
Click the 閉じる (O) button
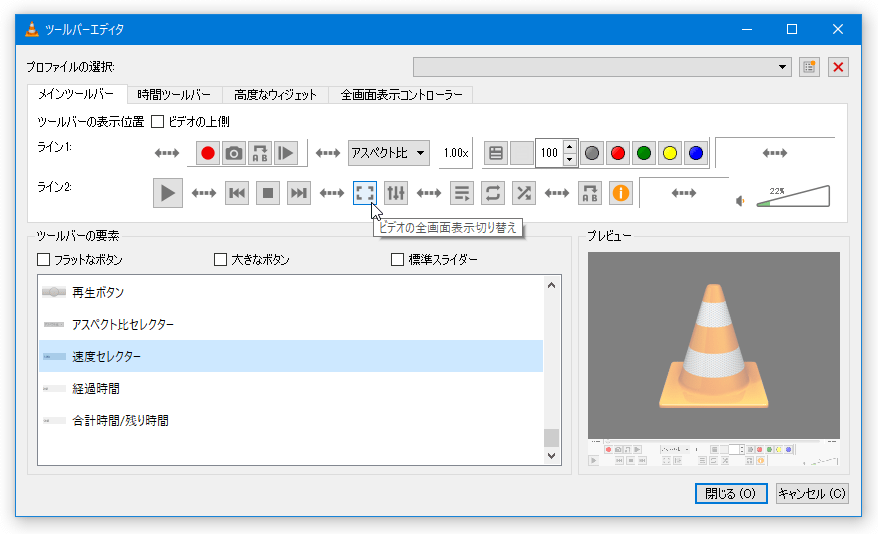tap(731, 493)
